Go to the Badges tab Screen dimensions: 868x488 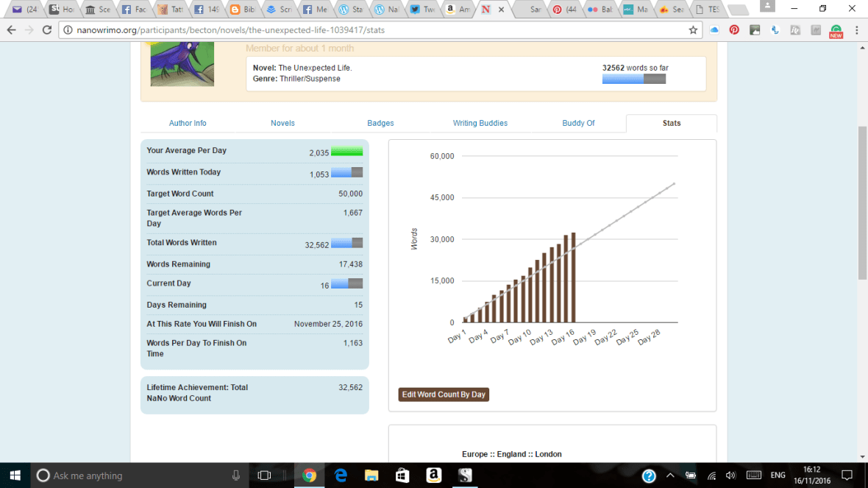(x=380, y=123)
